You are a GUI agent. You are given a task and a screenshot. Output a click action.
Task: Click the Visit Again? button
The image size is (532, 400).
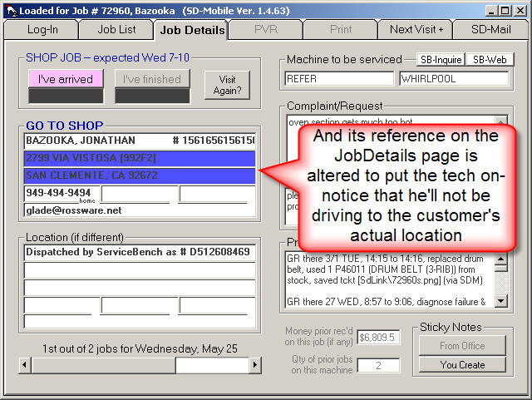tap(227, 85)
